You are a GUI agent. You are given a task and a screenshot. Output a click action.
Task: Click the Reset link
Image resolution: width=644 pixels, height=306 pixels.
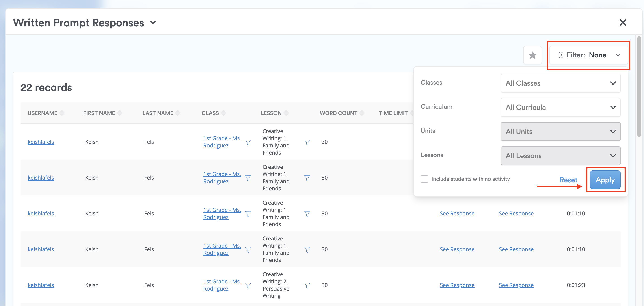(x=568, y=180)
